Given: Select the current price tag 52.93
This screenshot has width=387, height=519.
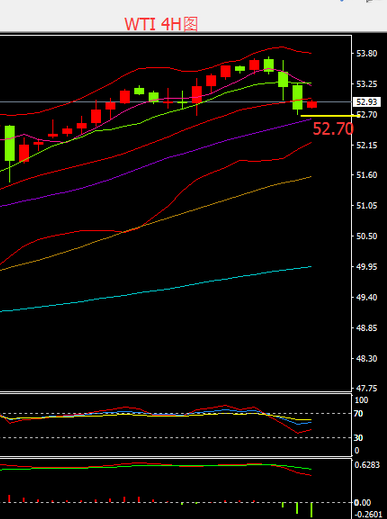Looking at the screenshot, I should pos(367,102).
